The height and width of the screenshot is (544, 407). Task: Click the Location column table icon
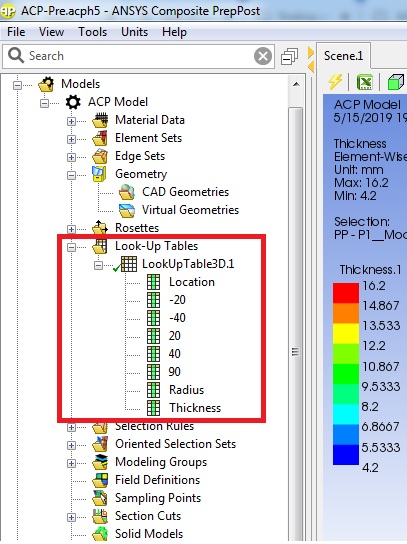tap(153, 282)
